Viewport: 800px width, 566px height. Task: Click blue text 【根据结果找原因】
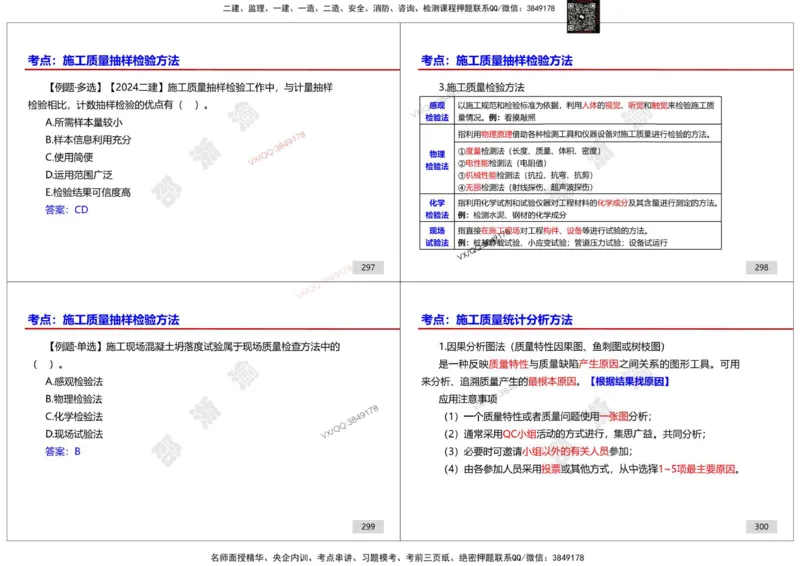click(x=630, y=382)
